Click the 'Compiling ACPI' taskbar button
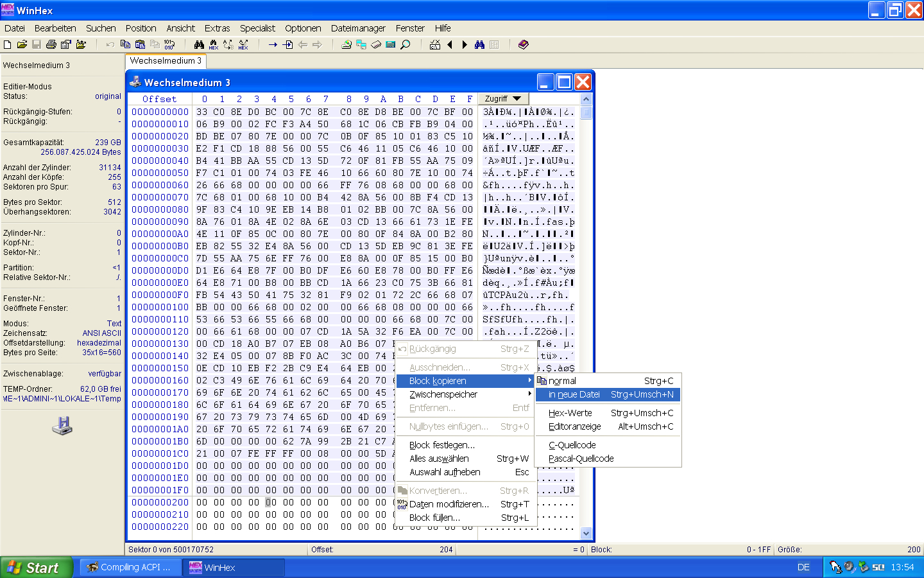Image resolution: width=924 pixels, height=578 pixels. coord(130,568)
